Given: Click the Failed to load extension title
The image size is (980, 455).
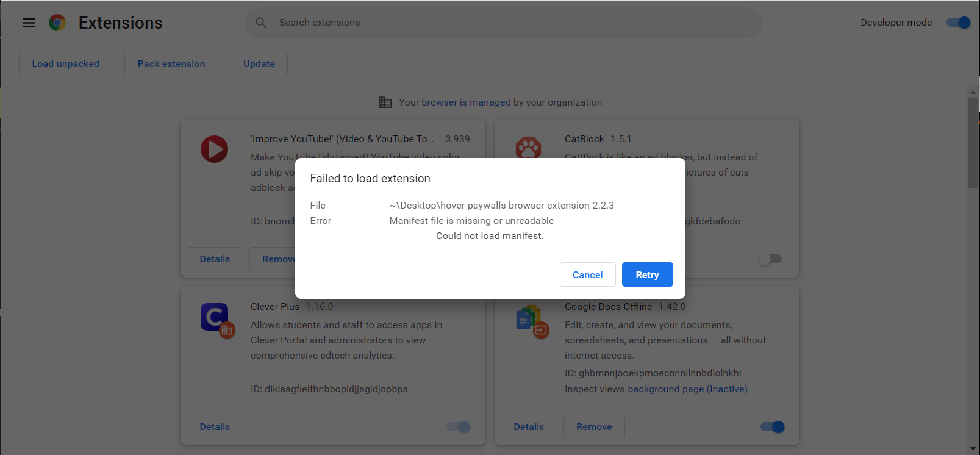Looking at the screenshot, I should click(370, 179).
